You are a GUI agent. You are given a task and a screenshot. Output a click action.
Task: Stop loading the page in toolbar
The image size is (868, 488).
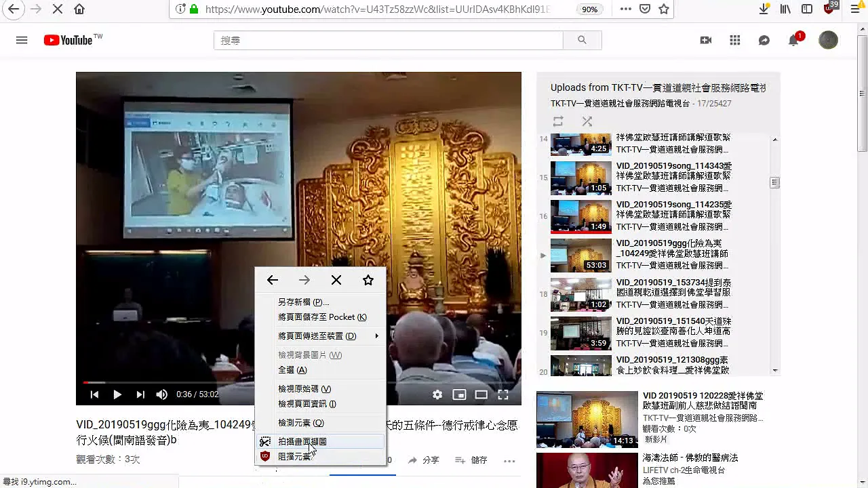pos(57,9)
